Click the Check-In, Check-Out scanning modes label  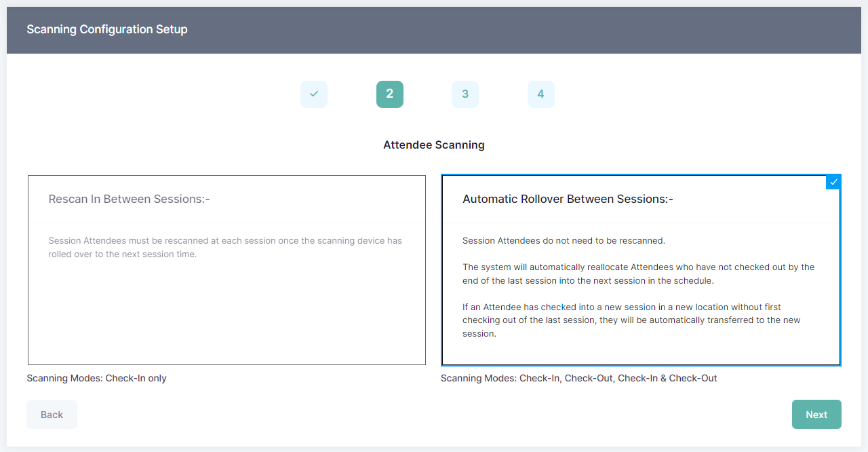578,378
